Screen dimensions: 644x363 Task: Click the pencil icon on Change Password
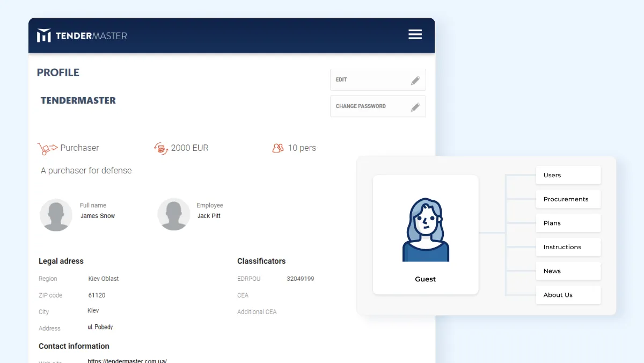tap(415, 107)
